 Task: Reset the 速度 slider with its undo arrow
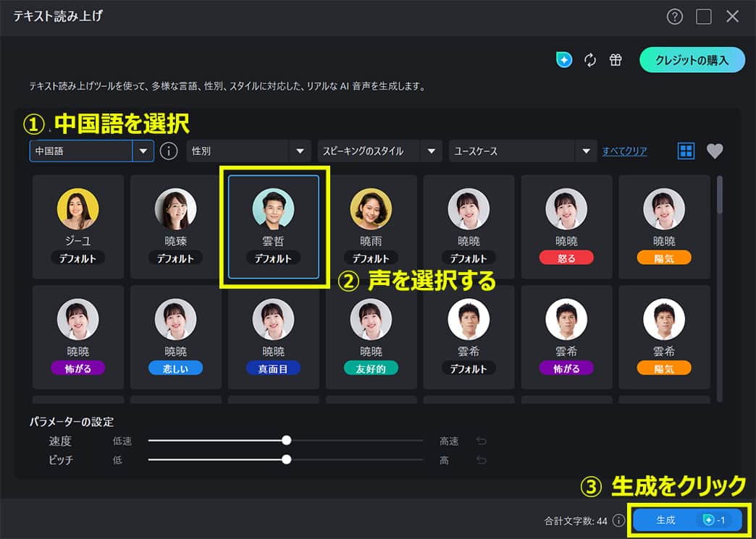point(480,439)
